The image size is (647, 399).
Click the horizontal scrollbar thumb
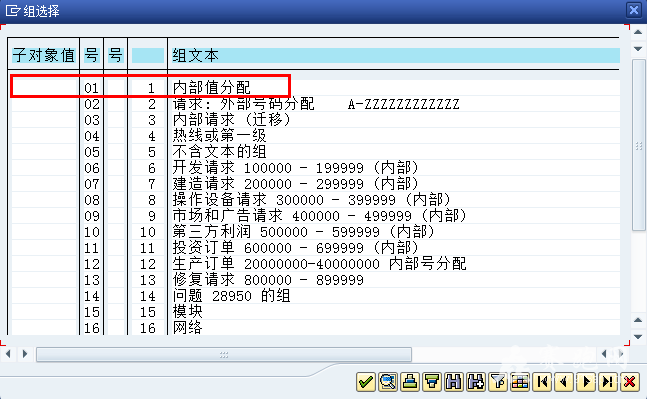click(224, 354)
